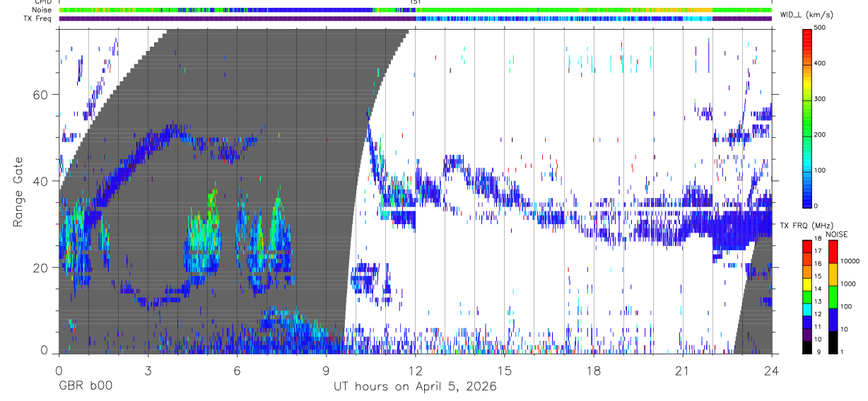Select the 500 tick on the width scale

[x=821, y=28]
